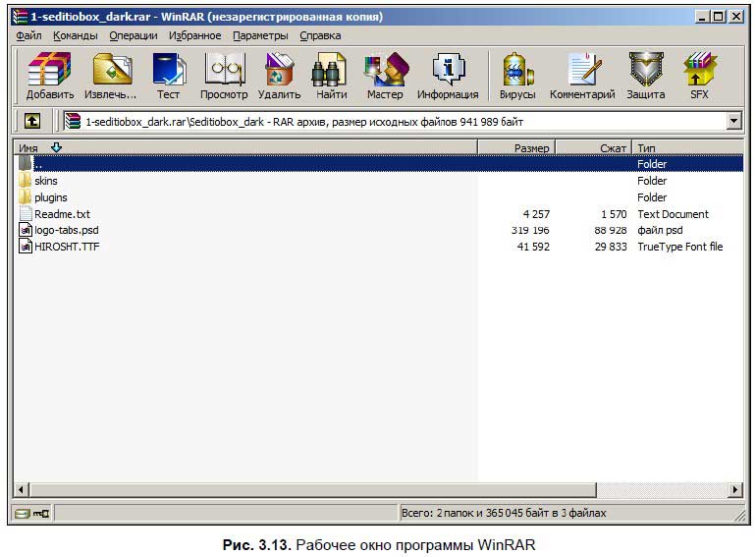Select the Readme.txt file
Viewport: 756px width, 557px height.
[x=62, y=214]
